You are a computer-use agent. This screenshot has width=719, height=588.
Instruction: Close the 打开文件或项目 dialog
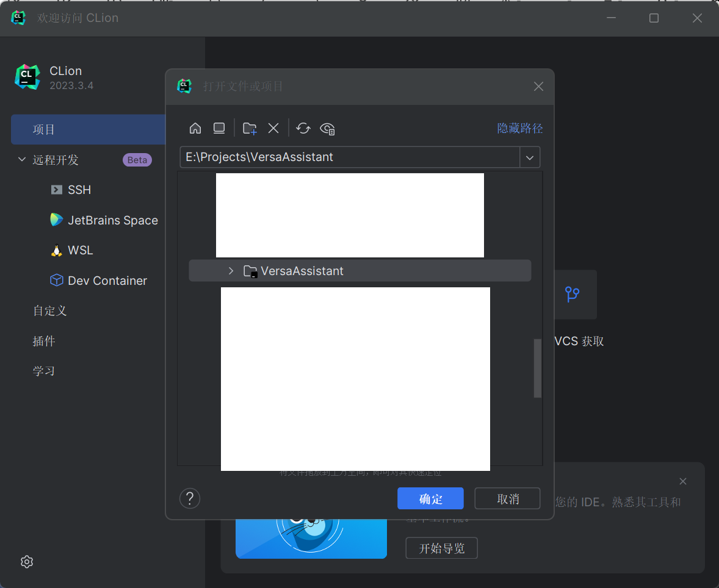coord(539,87)
